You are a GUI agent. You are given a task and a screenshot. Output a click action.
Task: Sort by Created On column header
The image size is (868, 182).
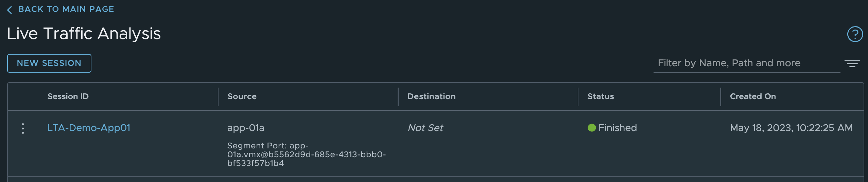[752, 96]
